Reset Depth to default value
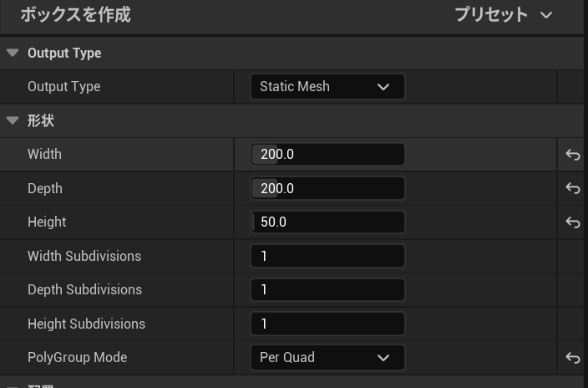The height and width of the screenshot is (388, 588). click(573, 188)
